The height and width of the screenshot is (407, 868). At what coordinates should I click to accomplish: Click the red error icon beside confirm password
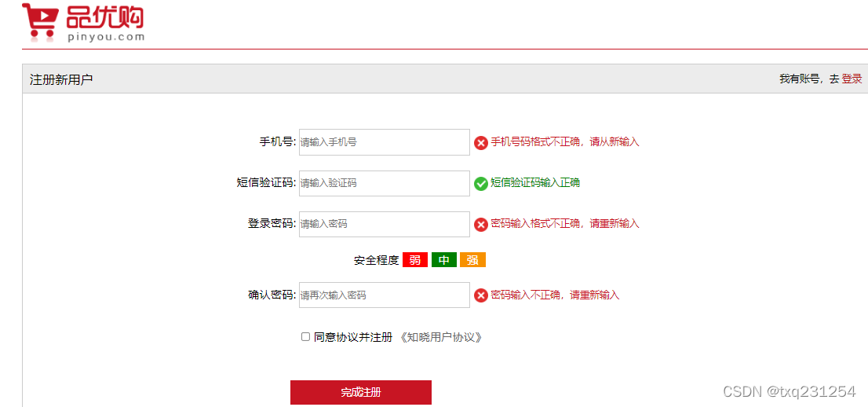click(481, 295)
